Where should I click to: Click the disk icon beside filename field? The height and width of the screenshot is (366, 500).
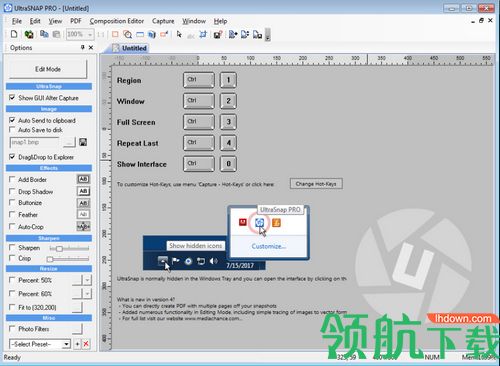coord(83,142)
